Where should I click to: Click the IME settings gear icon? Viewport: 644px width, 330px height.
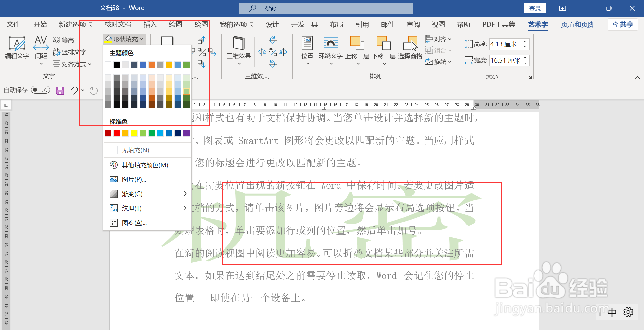[x=628, y=312]
